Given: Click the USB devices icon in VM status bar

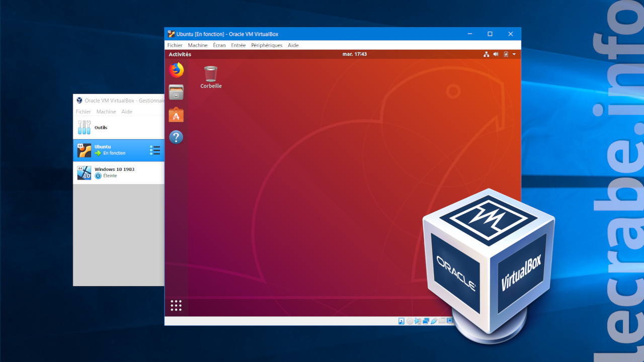Looking at the screenshot, I should click(434, 321).
